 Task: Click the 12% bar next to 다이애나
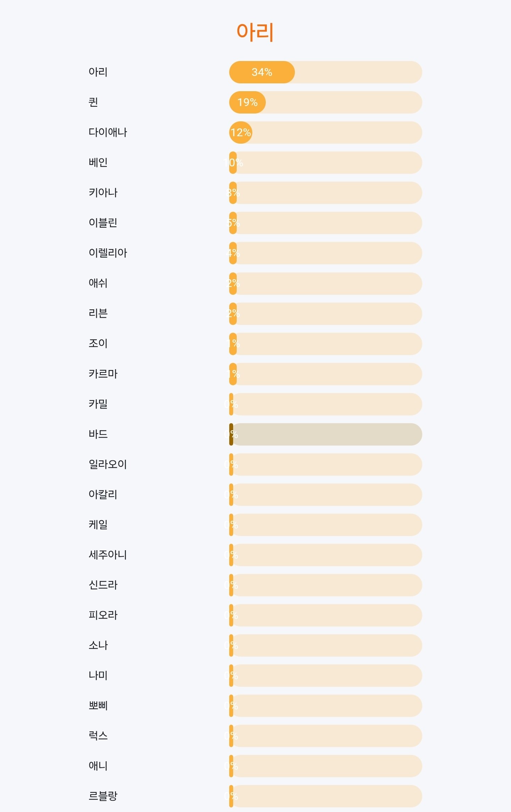click(325, 133)
